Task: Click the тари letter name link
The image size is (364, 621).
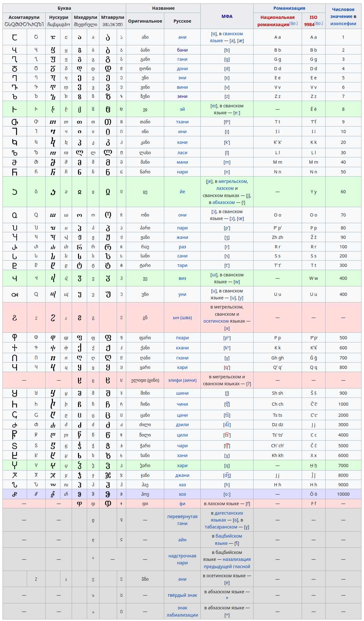Action: [182, 265]
